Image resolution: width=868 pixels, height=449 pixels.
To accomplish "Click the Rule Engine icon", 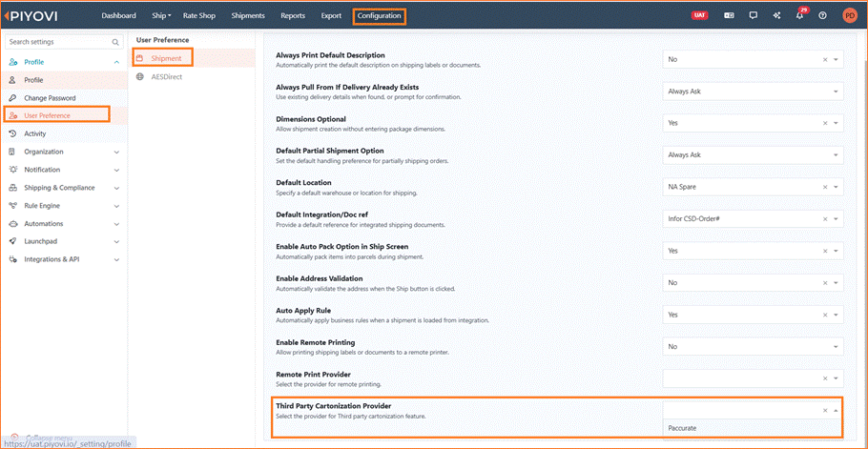I will point(12,206).
